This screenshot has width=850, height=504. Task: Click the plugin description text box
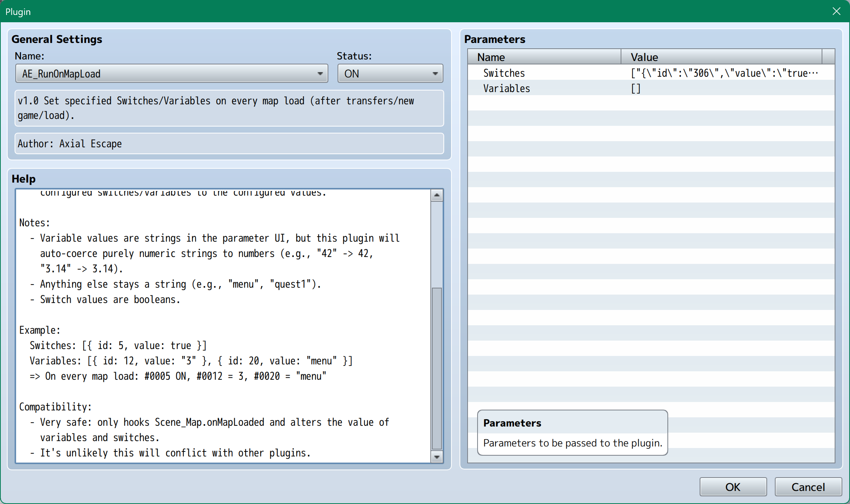pyautogui.click(x=229, y=108)
